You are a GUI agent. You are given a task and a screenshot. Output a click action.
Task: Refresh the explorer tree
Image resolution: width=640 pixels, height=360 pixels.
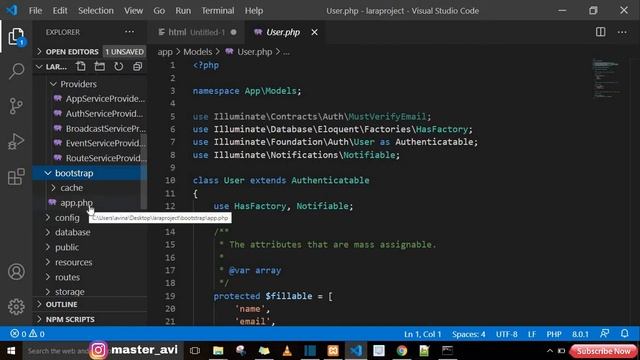(118, 66)
